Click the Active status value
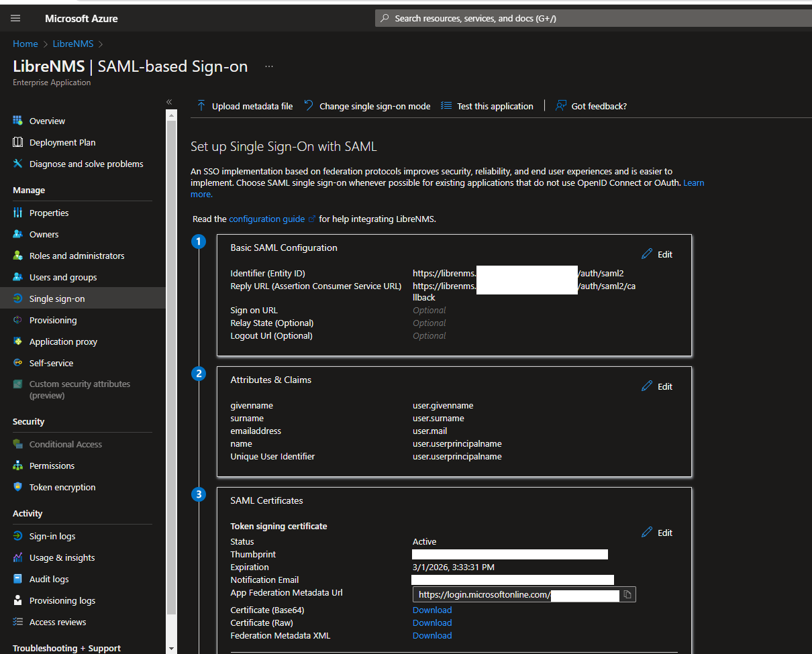Screen dimensions: 812x654 pyautogui.click(x=425, y=541)
